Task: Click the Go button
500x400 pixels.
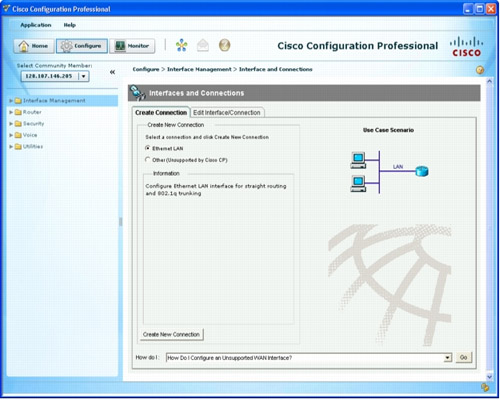Action: [x=463, y=358]
